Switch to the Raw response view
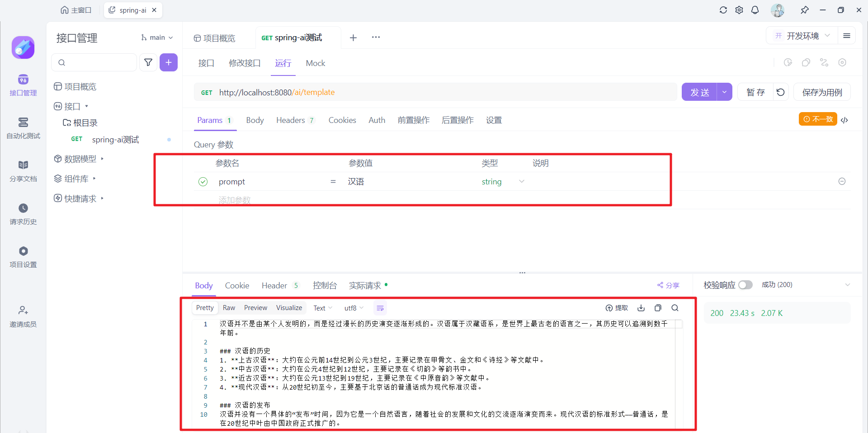This screenshot has width=868, height=433. 229,308
